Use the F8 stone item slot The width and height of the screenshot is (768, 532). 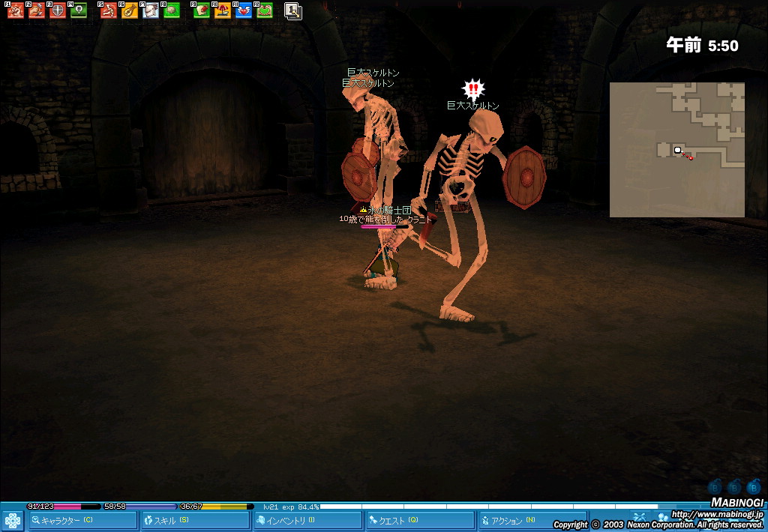172,10
